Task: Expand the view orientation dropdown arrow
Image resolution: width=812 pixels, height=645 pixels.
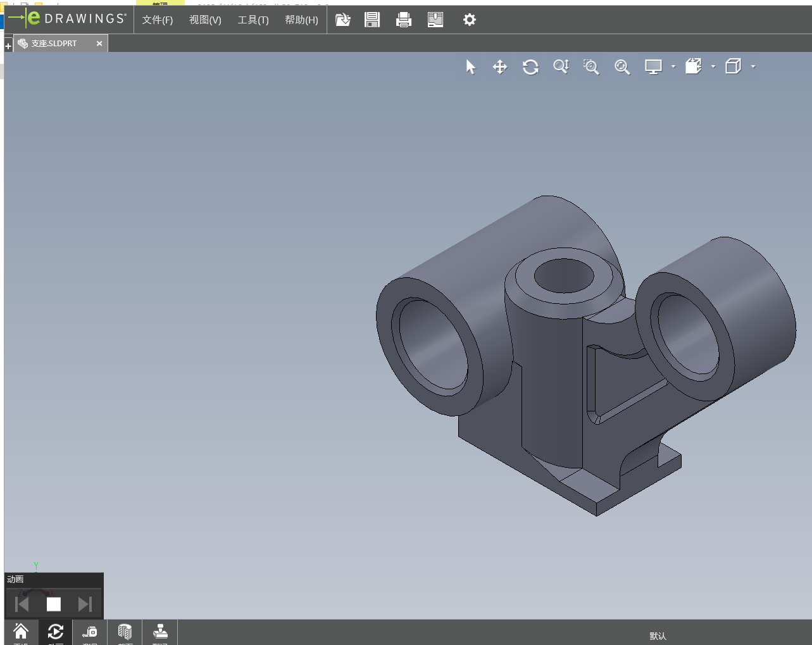Action: 713,66
